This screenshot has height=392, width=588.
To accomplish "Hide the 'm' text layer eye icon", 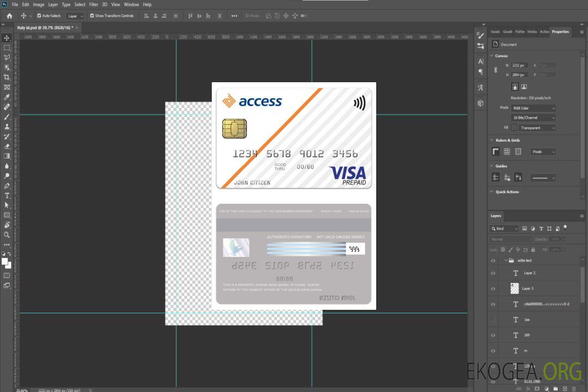I will point(493,351).
